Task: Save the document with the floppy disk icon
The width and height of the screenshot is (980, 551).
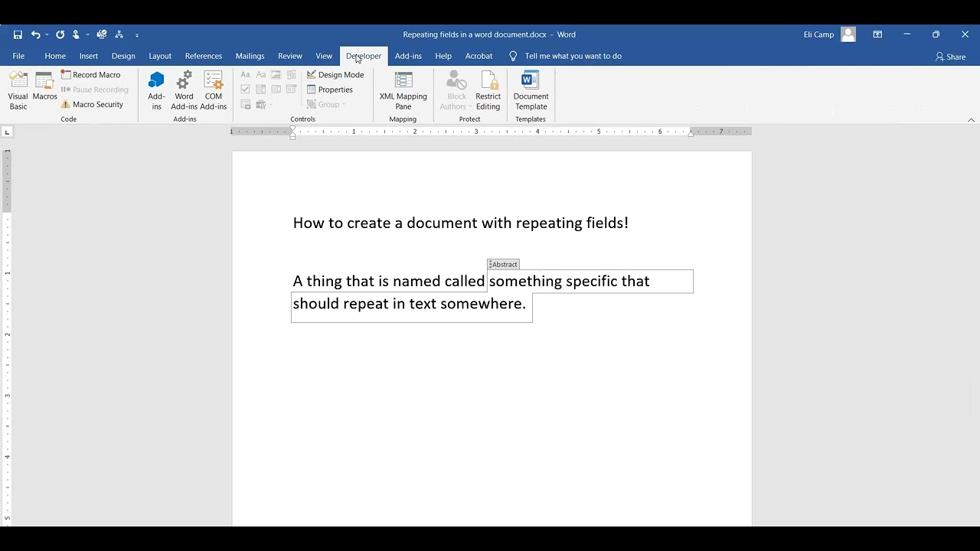Action: pyautogui.click(x=18, y=34)
